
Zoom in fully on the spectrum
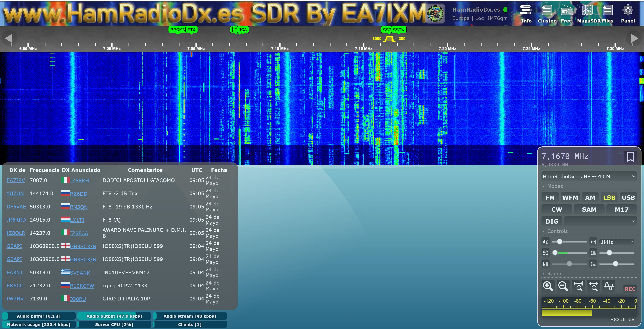pyautogui.click(x=578, y=286)
